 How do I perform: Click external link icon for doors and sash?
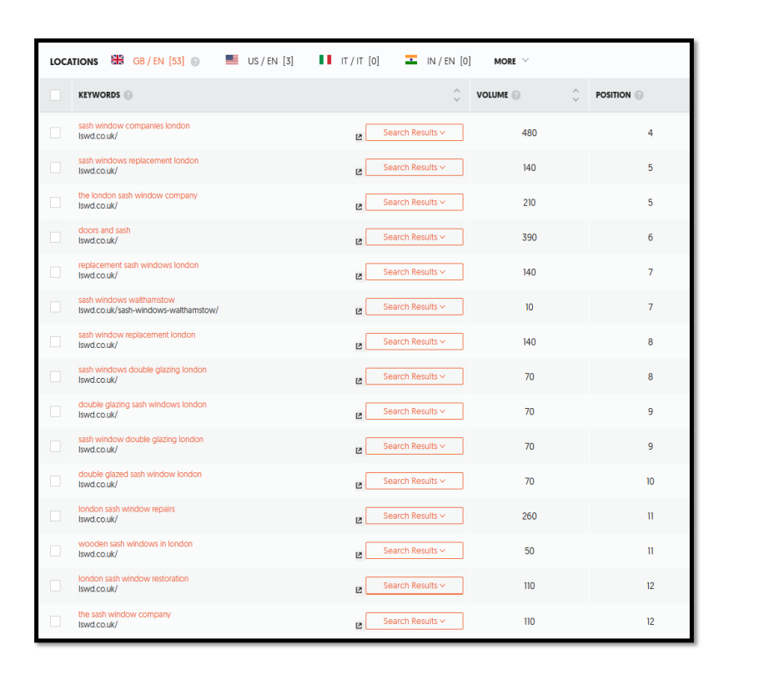pyautogui.click(x=359, y=241)
